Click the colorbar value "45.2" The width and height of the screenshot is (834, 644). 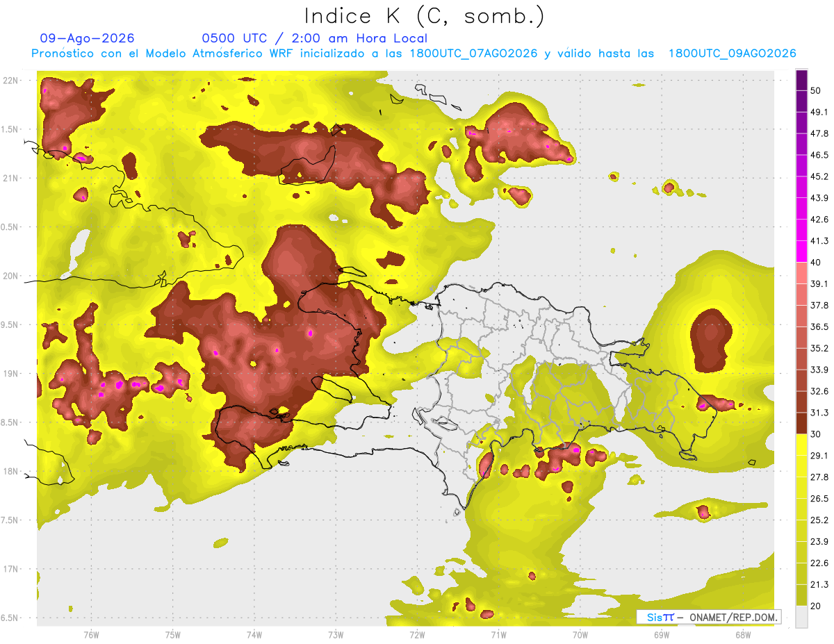coord(820,176)
